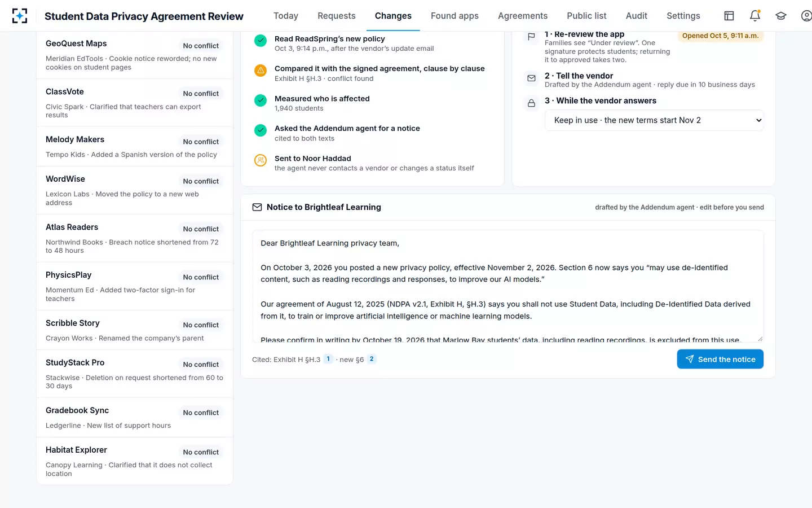Send the notice to Brightleaf Learning
Viewport: 812px width, 508px height.
[720, 360]
